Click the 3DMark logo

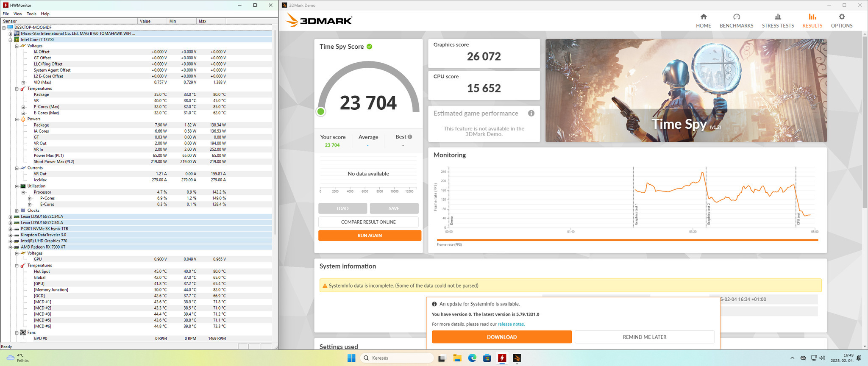[319, 20]
